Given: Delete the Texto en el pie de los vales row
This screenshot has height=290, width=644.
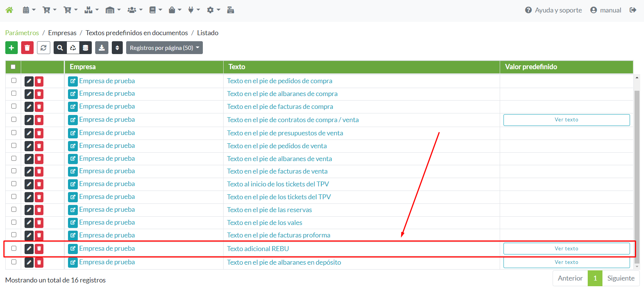Looking at the screenshot, I should 39,223.
